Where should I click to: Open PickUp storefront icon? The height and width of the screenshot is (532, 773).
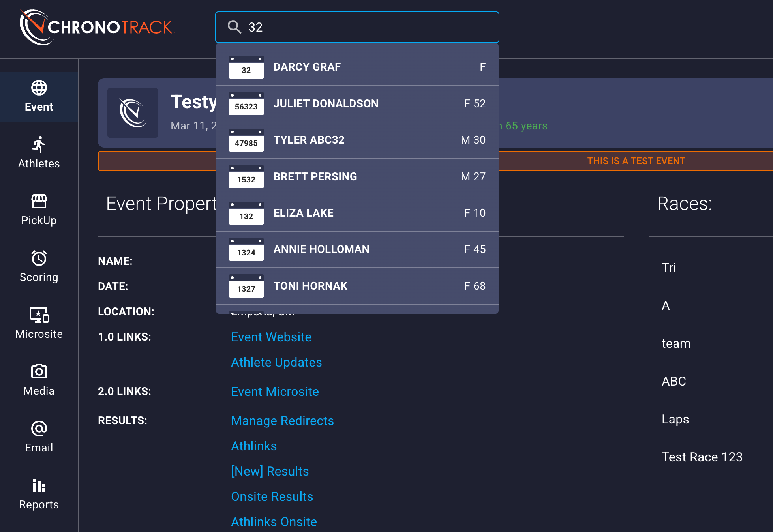pyautogui.click(x=39, y=201)
